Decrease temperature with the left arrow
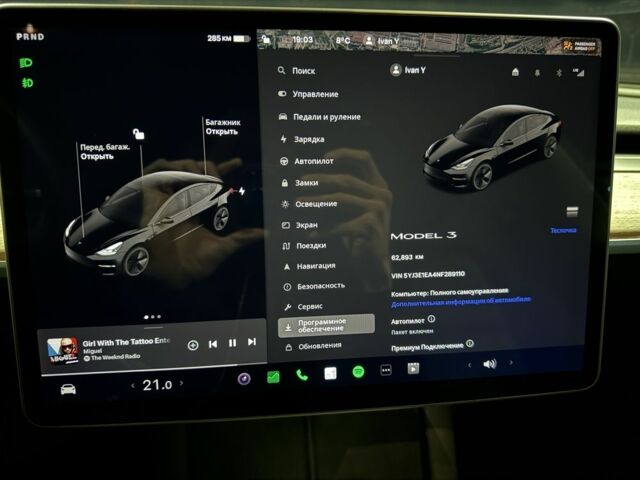Screen dimensions: 640x480 tap(133, 385)
